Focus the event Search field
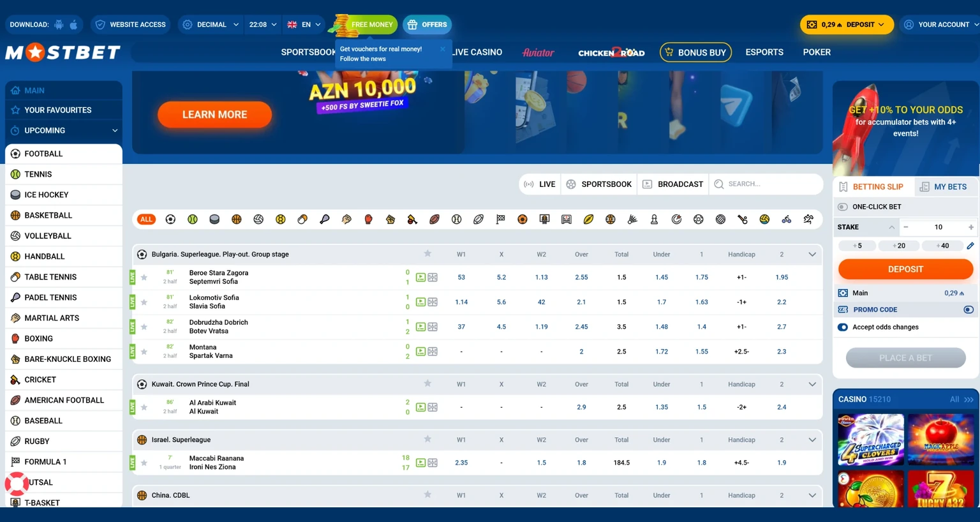This screenshot has width=980, height=522. (x=766, y=184)
